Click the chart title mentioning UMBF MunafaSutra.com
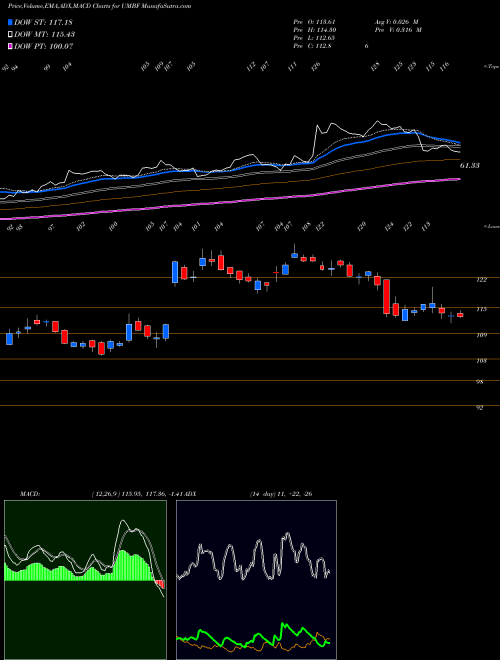 [x=99, y=6]
